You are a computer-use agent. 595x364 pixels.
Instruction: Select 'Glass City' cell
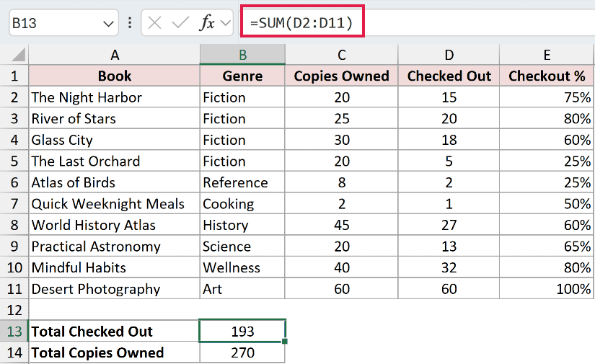click(114, 140)
